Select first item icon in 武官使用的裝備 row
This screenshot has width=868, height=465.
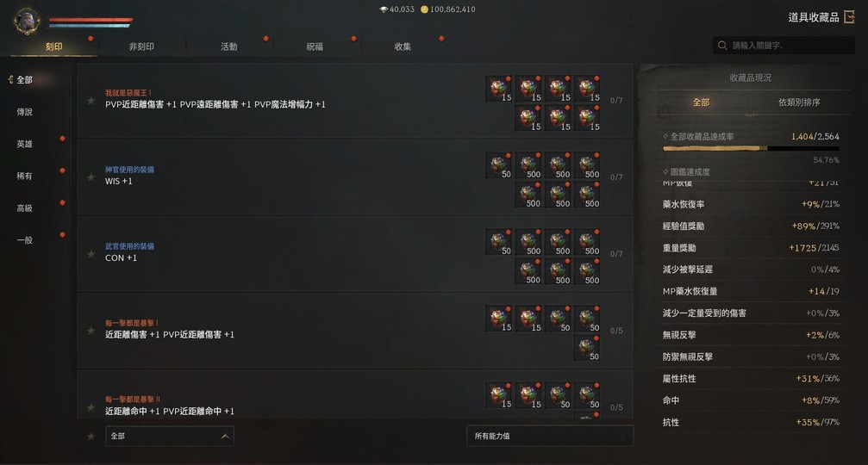pos(499,242)
